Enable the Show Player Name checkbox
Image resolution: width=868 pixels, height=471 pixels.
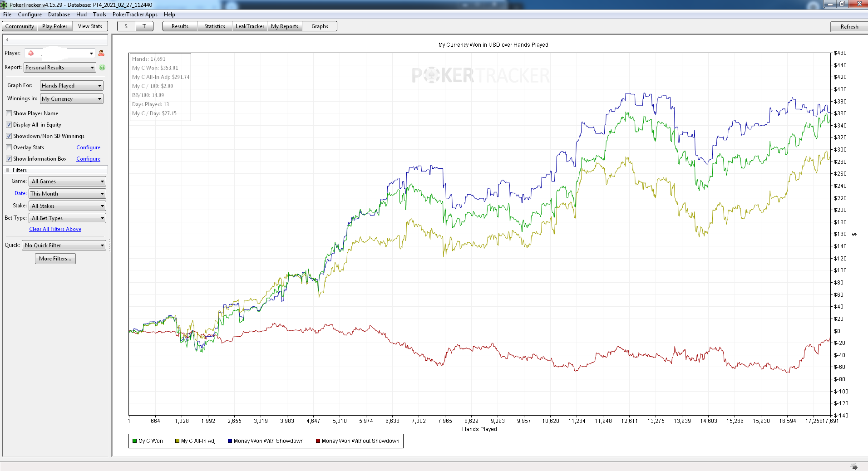click(9, 113)
